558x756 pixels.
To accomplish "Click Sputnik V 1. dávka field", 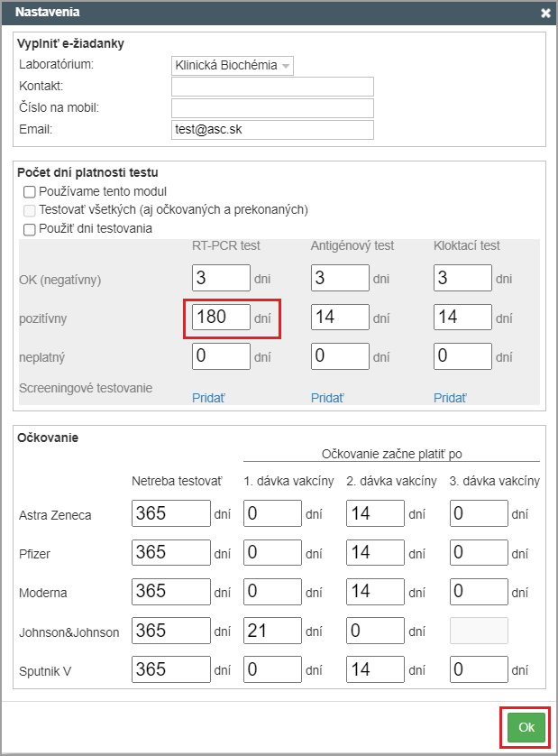I will tap(273, 669).
